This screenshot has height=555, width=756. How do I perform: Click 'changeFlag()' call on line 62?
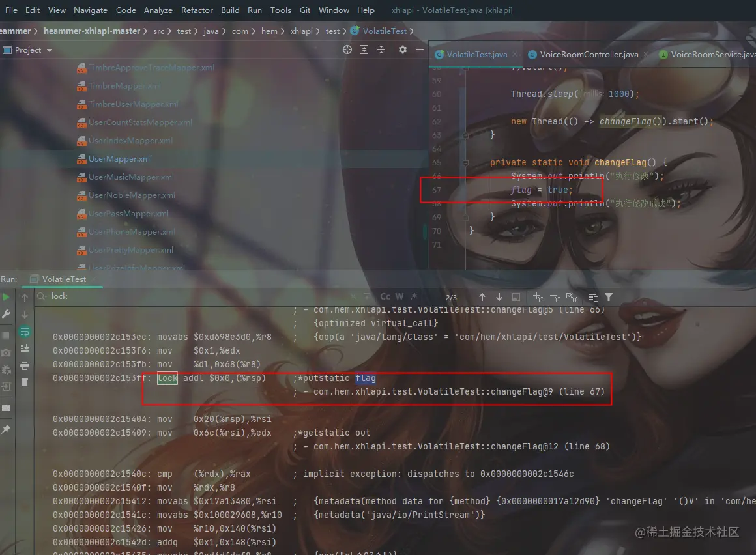click(631, 121)
